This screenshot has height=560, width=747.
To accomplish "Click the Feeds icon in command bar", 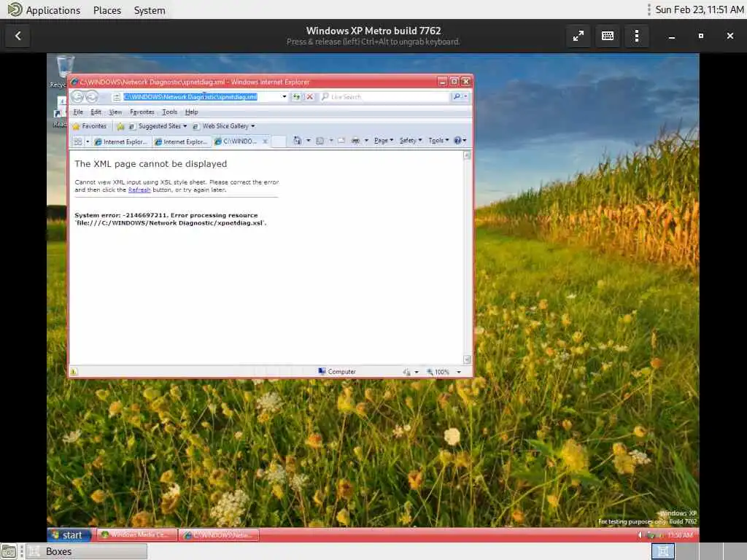I will point(320,141).
